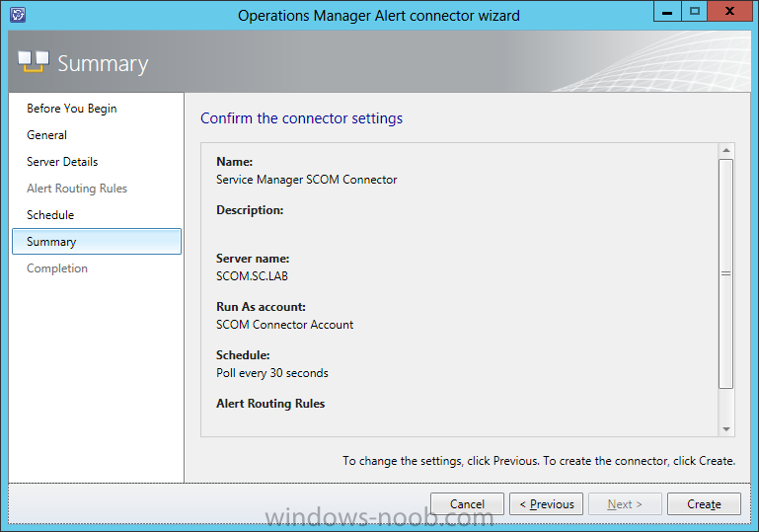Click the wizard app icon in title bar

pos(18,15)
